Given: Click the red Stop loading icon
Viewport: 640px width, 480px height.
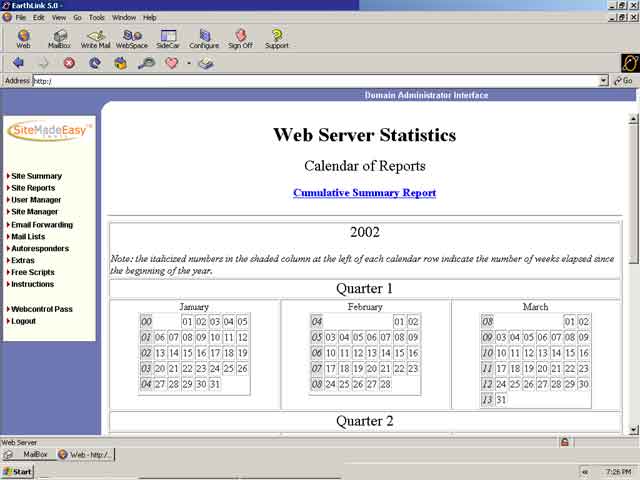Looking at the screenshot, I should [69, 63].
